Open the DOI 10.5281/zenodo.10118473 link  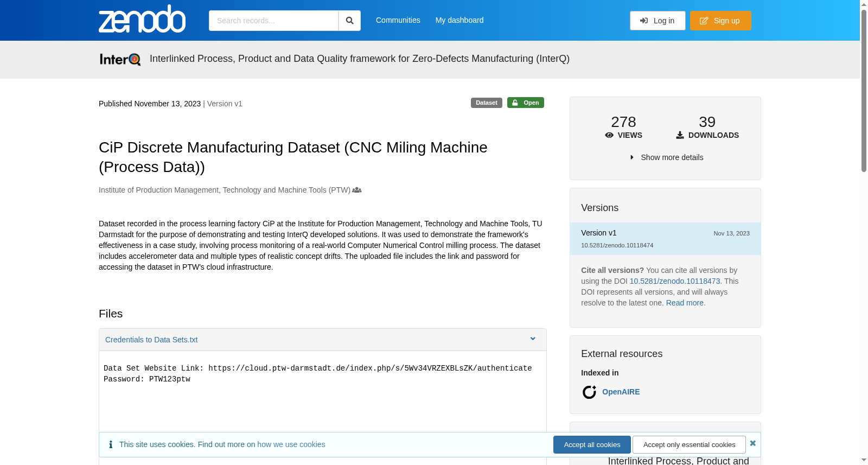point(675,281)
